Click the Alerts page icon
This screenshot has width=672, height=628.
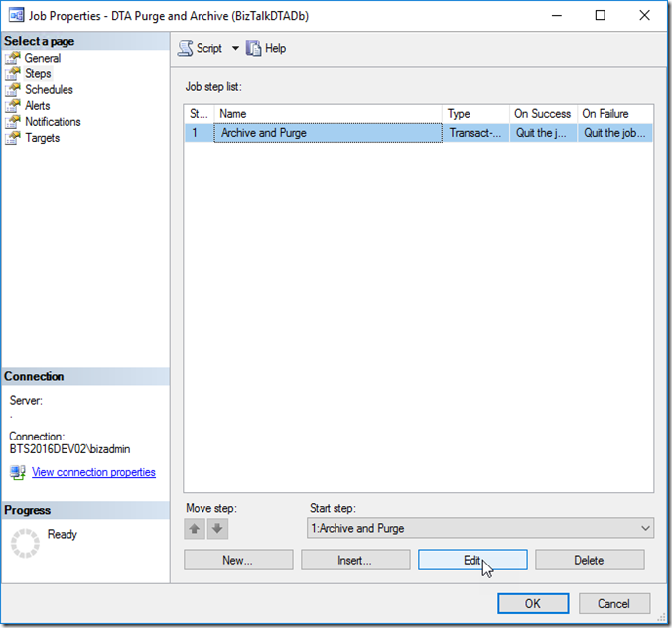coord(13,106)
